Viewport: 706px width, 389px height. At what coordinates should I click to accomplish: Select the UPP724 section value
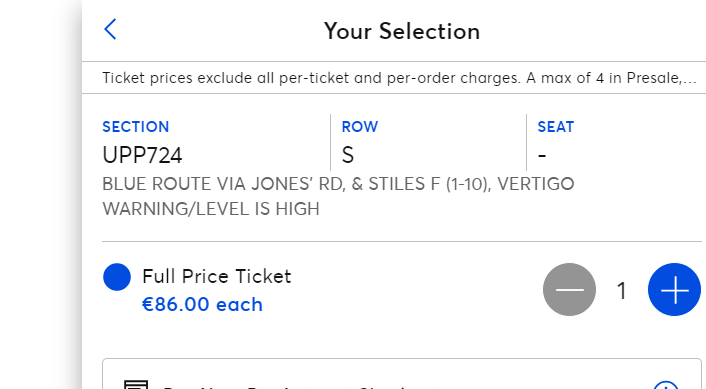142,155
